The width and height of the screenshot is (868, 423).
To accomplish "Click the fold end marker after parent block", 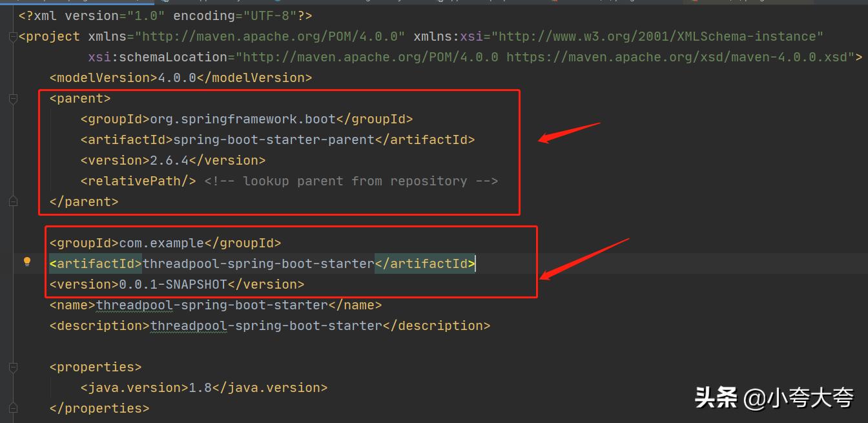I will (13, 201).
